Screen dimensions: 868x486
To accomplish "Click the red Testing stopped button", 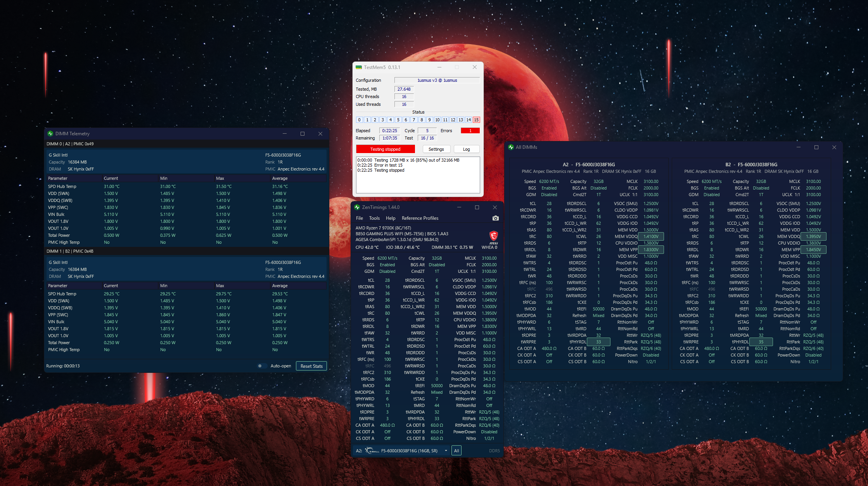I will pyautogui.click(x=385, y=149).
